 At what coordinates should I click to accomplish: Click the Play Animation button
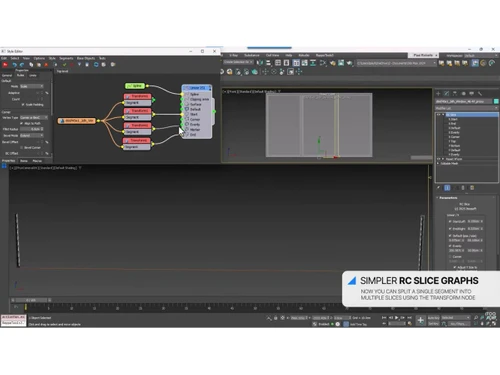tap(397, 318)
